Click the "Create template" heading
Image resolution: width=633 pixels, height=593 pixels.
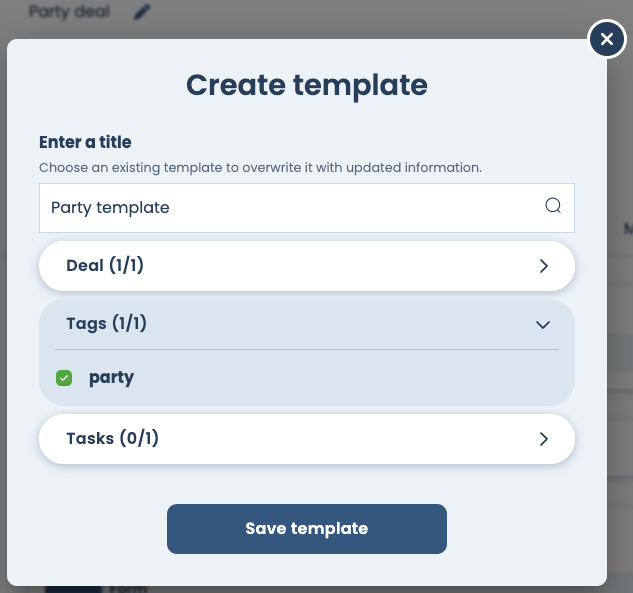(x=306, y=85)
